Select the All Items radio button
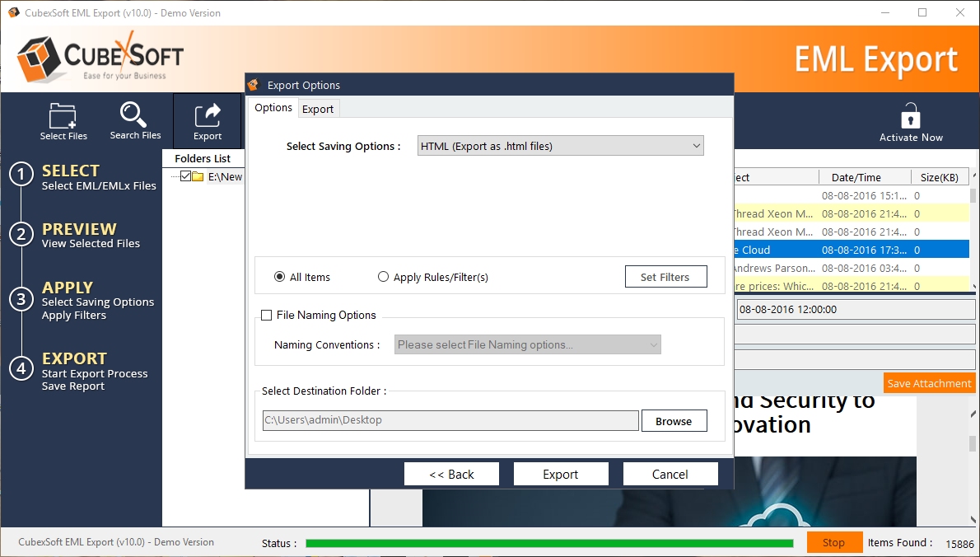Viewport: 980px width, 557px height. pyautogui.click(x=280, y=278)
